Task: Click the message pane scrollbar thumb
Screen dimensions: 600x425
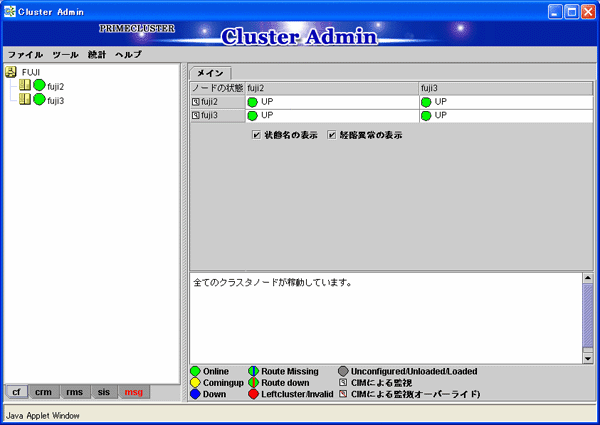Action: [588, 316]
